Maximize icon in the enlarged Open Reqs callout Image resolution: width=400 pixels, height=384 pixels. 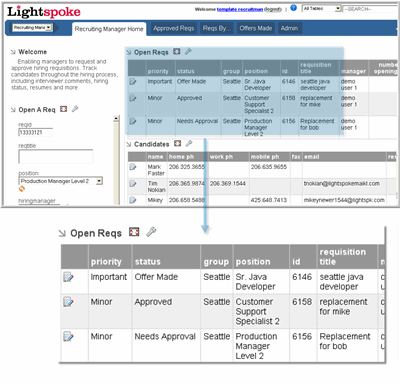click(134, 232)
